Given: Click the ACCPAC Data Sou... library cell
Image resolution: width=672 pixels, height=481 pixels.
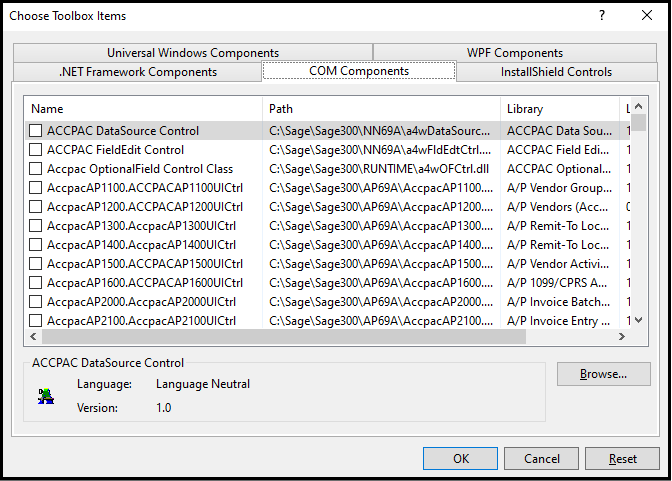Looking at the screenshot, I should click(x=559, y=131).
